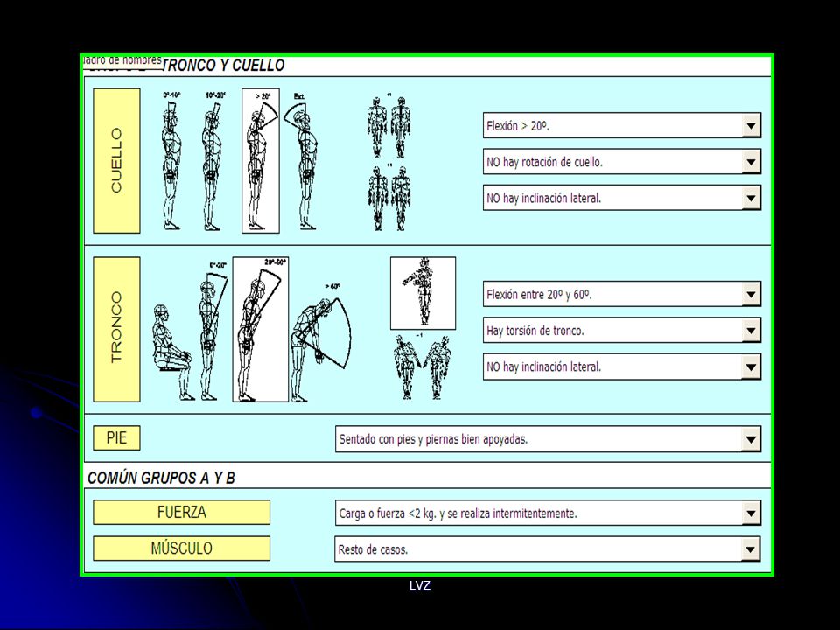Screen dimensions: 840x630
Task: Select the 0°-10° neck flexion figure
Action: coord(171,161)
